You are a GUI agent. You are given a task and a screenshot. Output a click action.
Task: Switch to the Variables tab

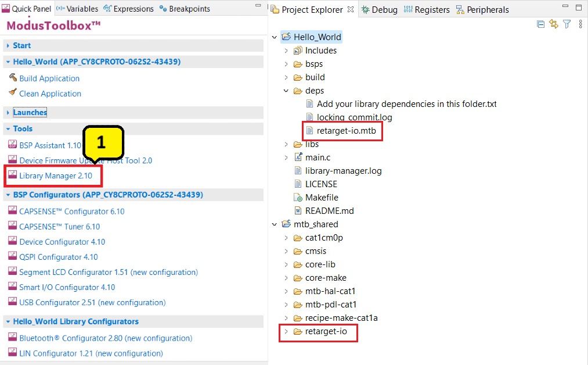click(x=77, y=9)
